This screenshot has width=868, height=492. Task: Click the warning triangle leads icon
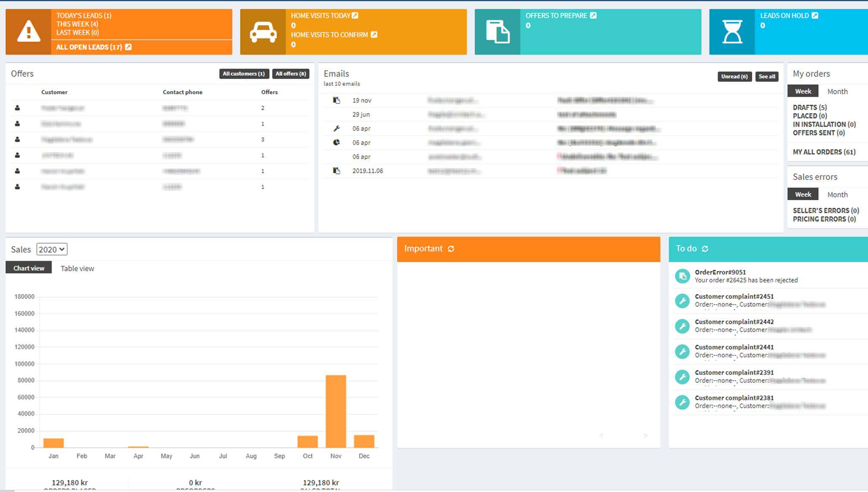pyautogui.click(x=28, y=32)
